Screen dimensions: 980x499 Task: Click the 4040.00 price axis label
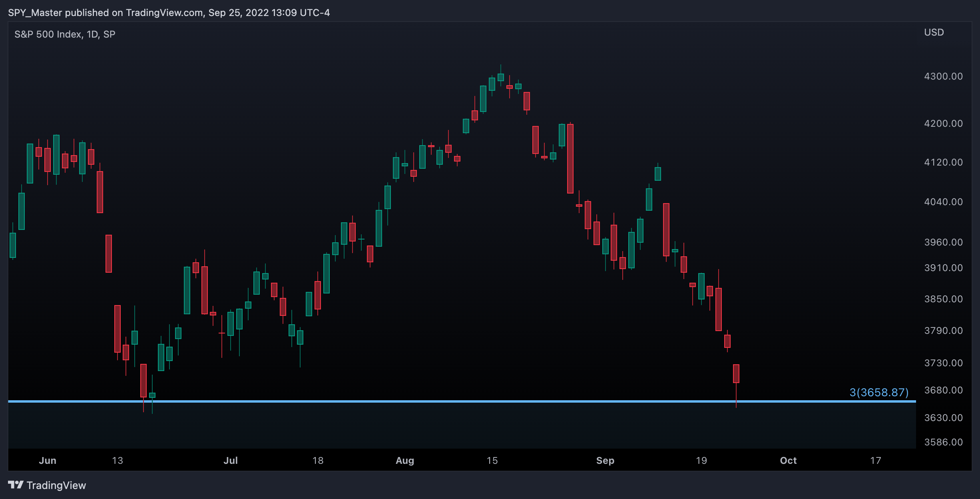coord(943,202)
